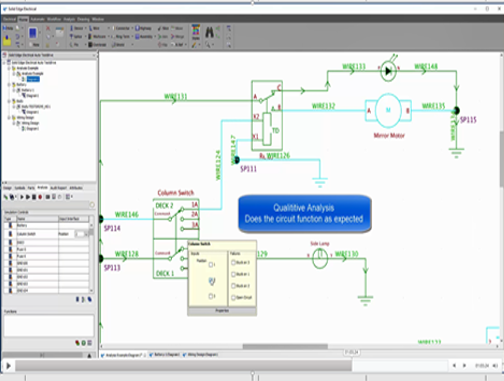504x381 pixels.
Task: Click the Highway tool in the ribbon
Action: click(x=143, y=28)
